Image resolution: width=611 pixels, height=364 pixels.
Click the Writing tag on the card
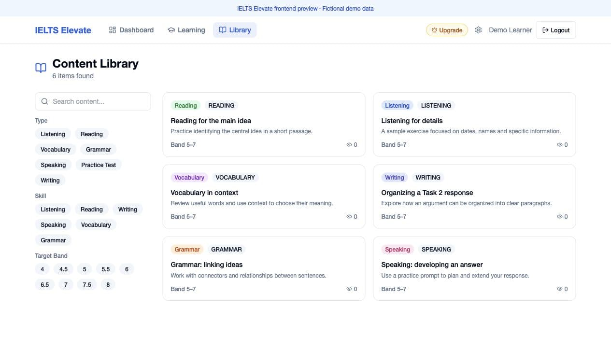pyautogui.click(x=394, y=178)
